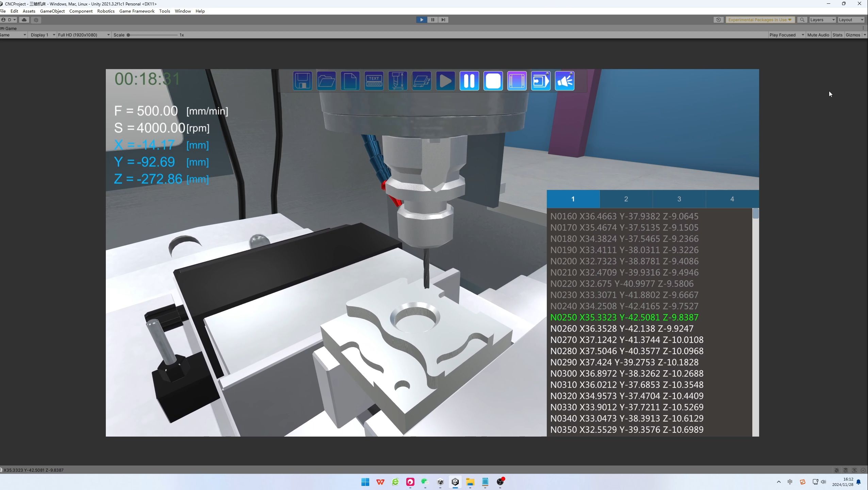The height and width of the screenshot is (490, 868).
Task: Toggle the Stats overlay button
Action: (x=837, y=35)
